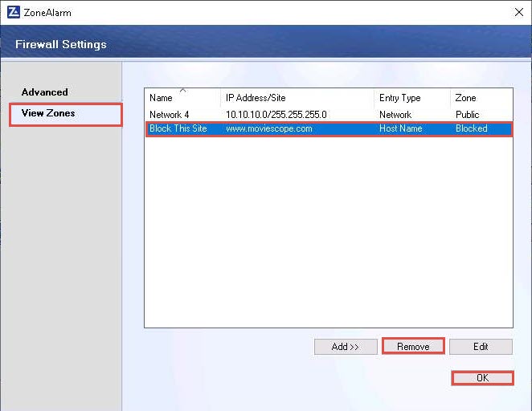Sort the list by Name column header
This screenshot has height=411, width=532.
tap(182, 98)
